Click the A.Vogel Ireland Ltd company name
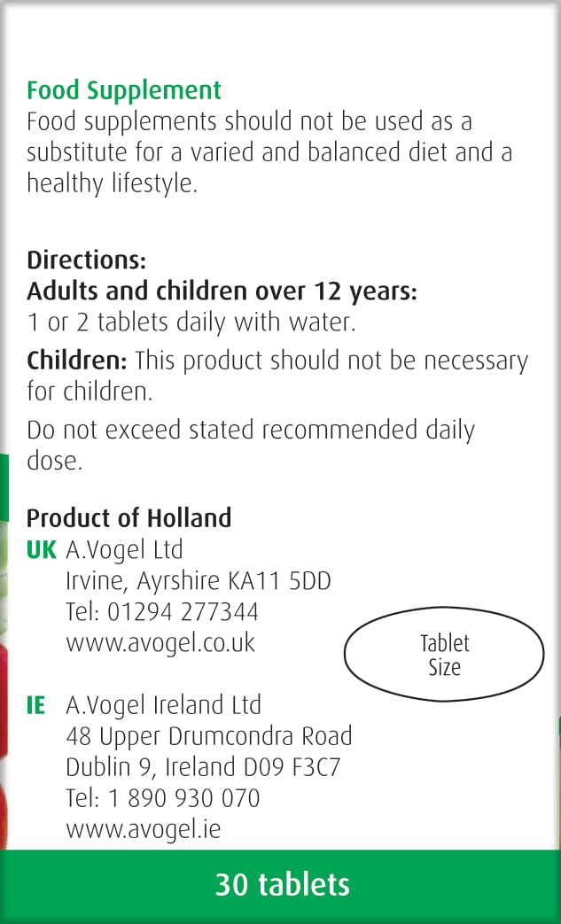Screen dimensions: 561x924 point(163,706)
